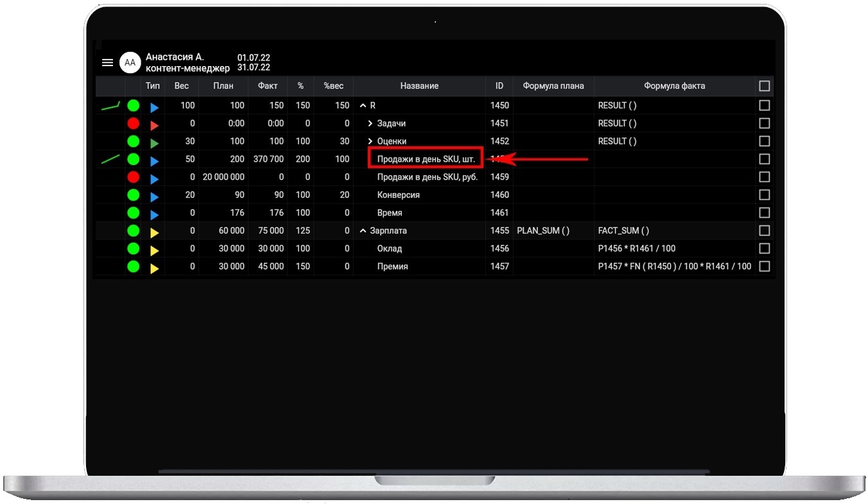Click the green play icon in Оценки row

click(x=154, y=142)
